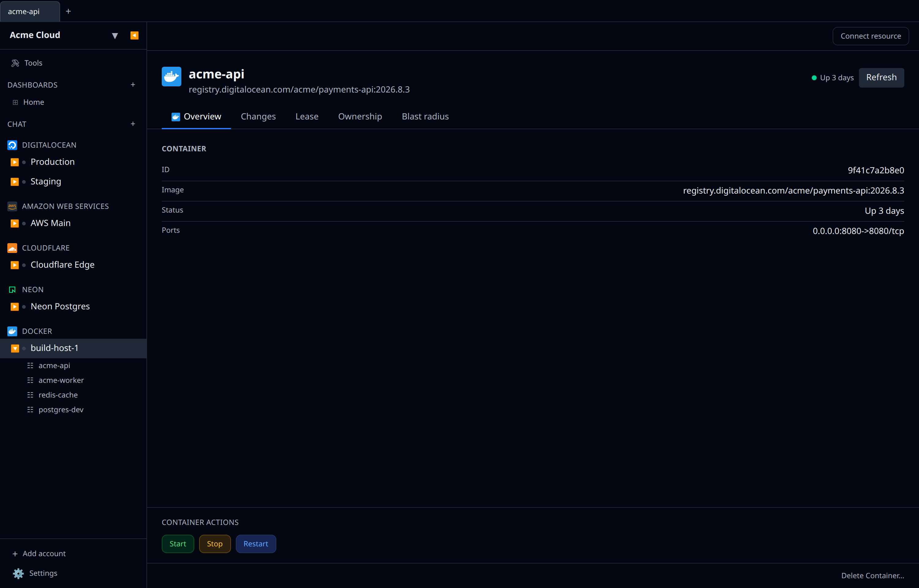919x588 pixels.
Task: Open the acme-api container item
Action: click(x=54, y=366)
